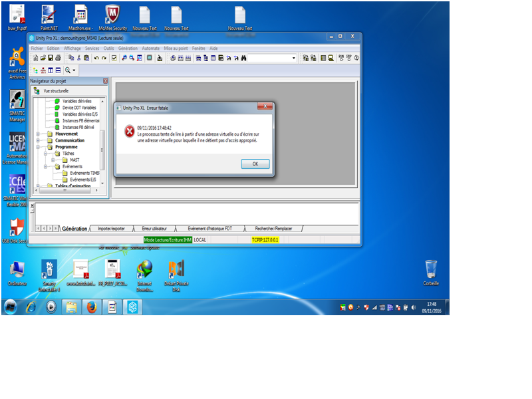
Task: Open the Génération menu
Action: pos(128,49)
